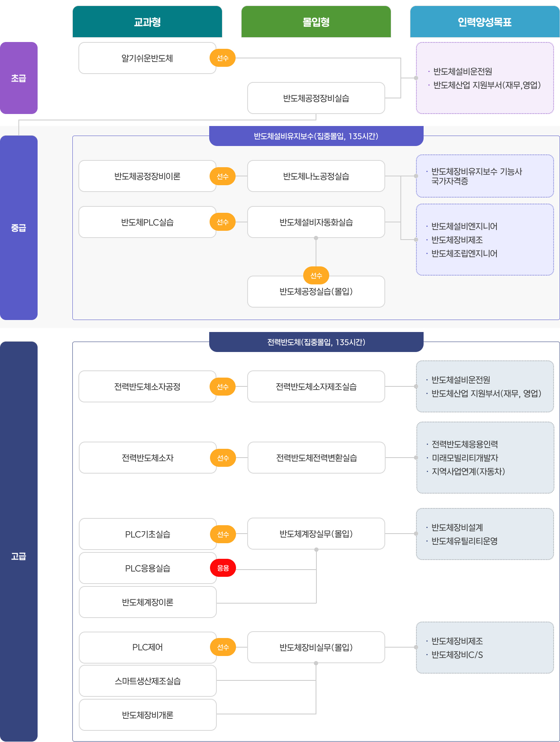Screen dimensions: 560x742
Task: Click the 선수 badge above 반도체공정실습(몰입)
Action: coord(316,275)
